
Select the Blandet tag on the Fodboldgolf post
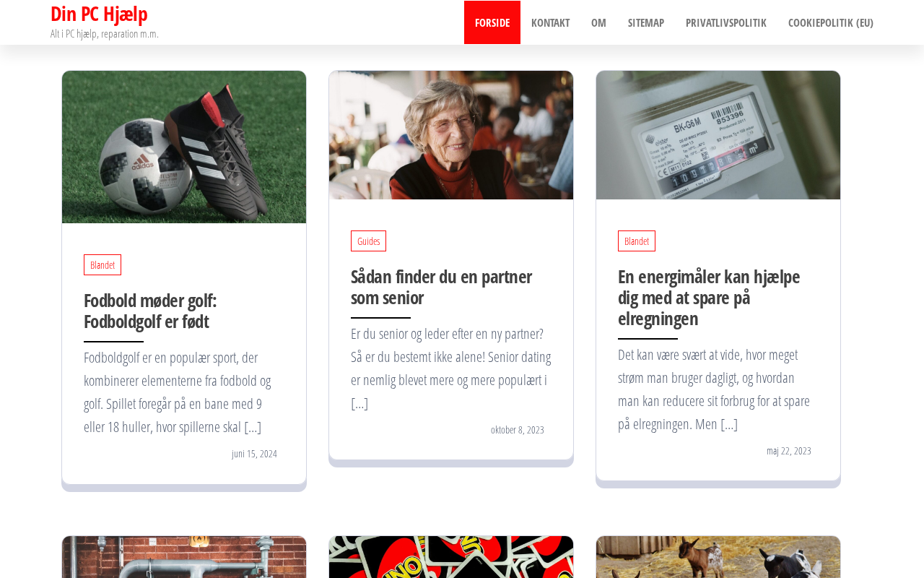point(103,265)
